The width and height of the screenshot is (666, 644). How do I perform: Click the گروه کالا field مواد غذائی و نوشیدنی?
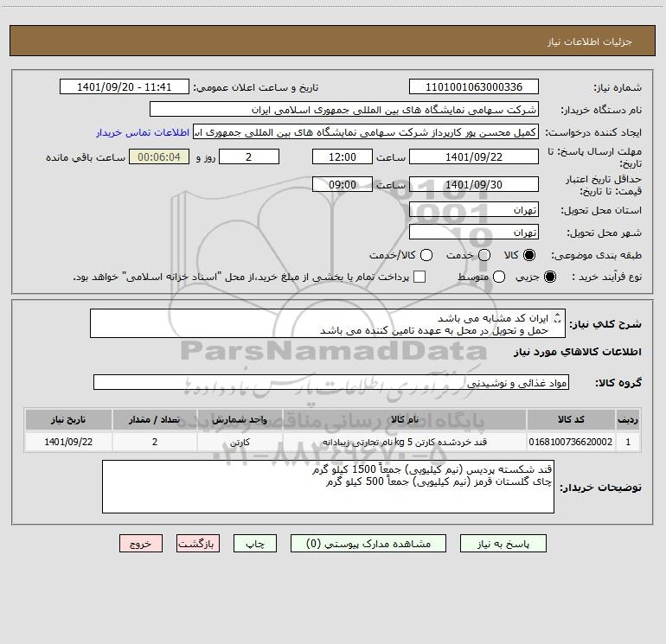coord(331,382)
